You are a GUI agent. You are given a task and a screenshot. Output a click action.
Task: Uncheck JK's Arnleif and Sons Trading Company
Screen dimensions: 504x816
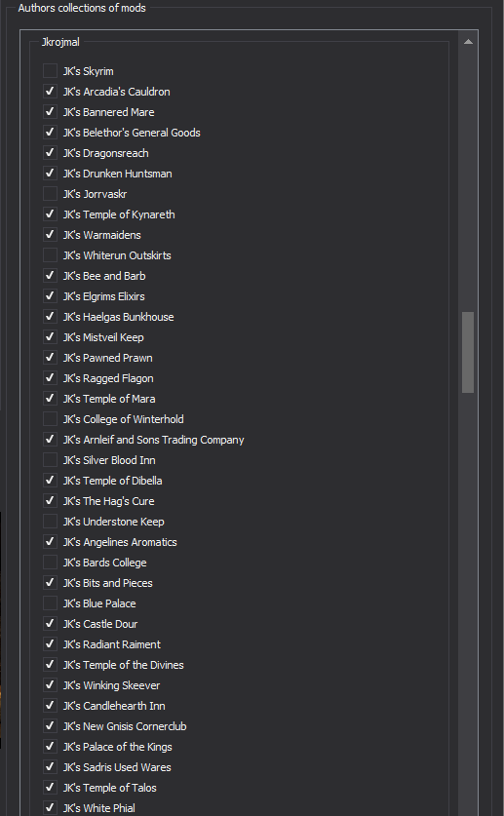tap(50, 440)
